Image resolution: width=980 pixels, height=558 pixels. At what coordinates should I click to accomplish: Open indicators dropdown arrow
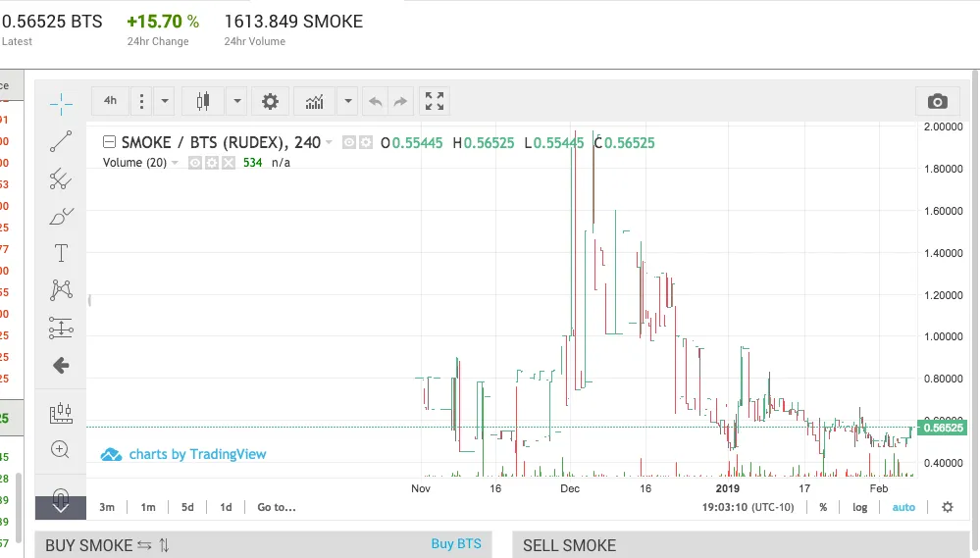point(348,101)
